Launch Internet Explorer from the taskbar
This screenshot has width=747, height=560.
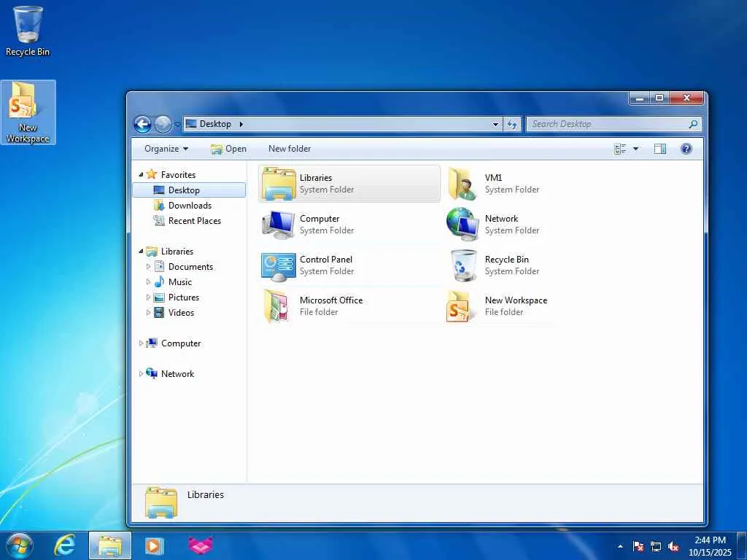65,545
